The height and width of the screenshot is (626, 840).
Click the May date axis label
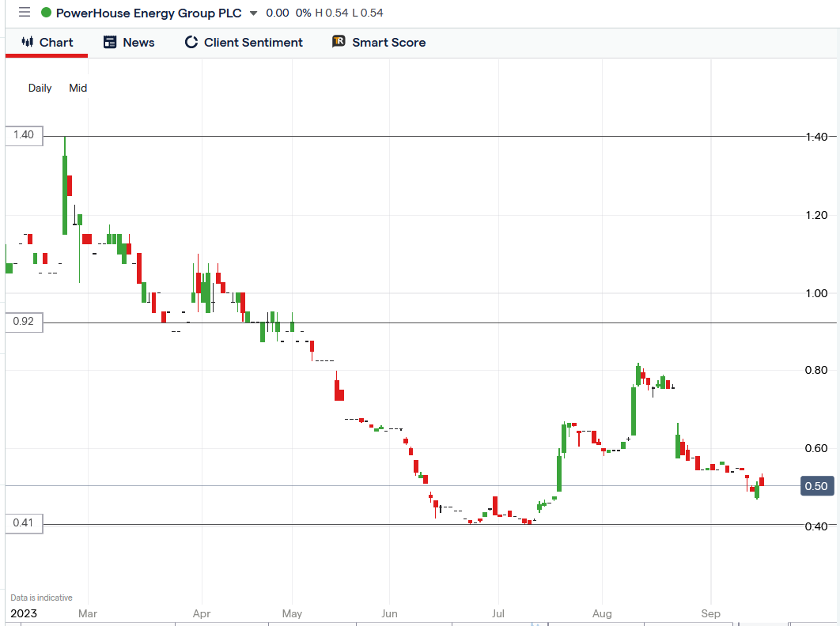[292, 613]
